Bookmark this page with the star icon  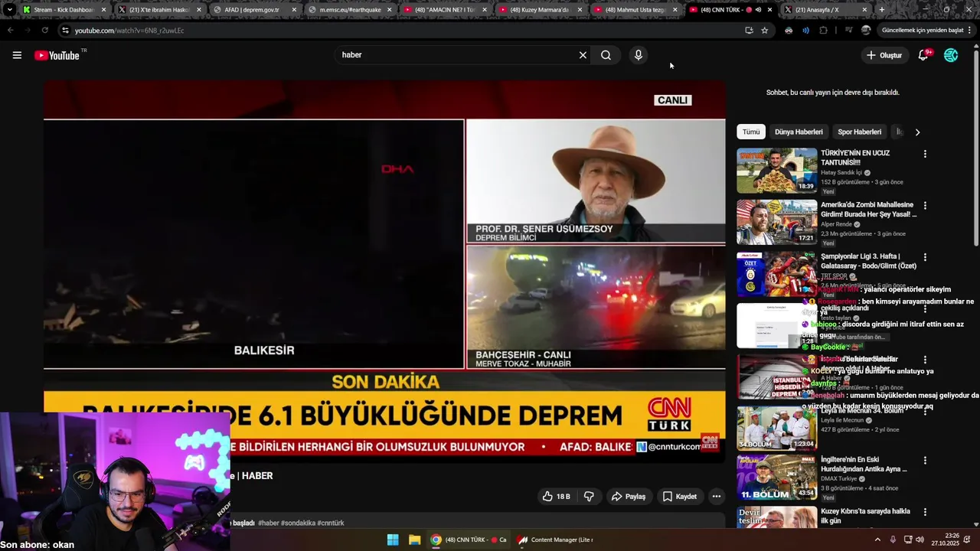tap(764, 31)
